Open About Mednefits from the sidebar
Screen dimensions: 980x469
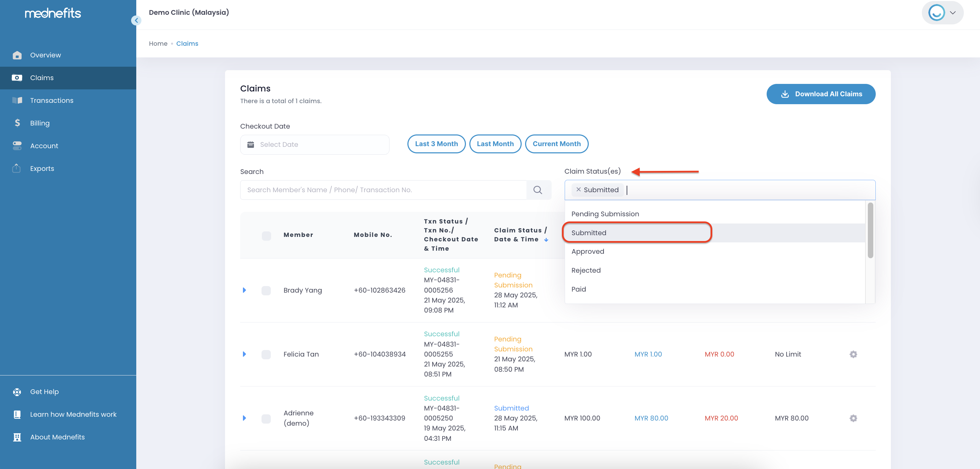(x=57, y=437)
